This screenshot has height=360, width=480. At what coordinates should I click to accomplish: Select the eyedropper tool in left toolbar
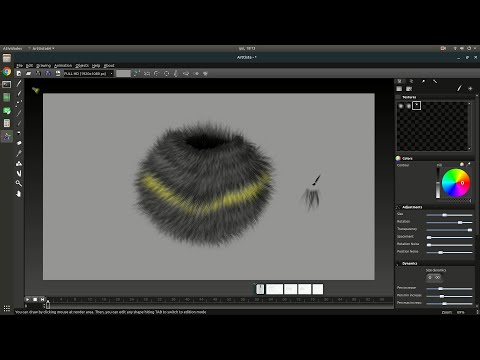[19, 153]
